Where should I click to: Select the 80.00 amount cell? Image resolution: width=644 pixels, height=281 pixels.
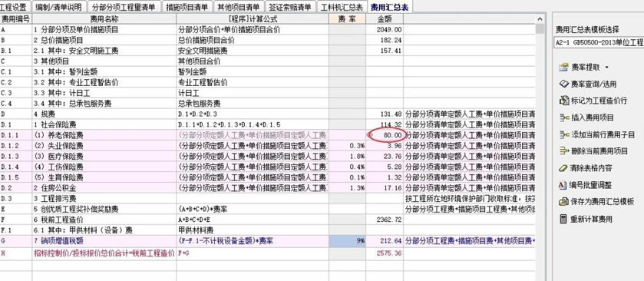point(385,135)
